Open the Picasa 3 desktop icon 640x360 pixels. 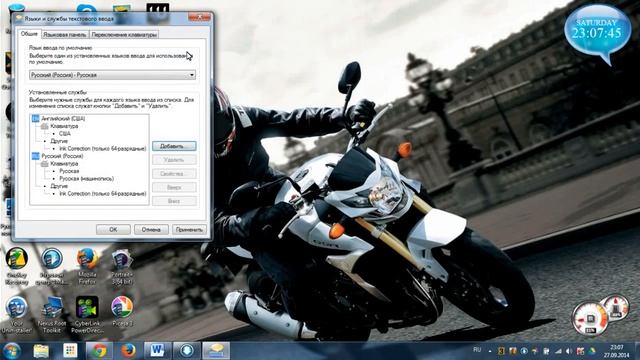point(122,312)
